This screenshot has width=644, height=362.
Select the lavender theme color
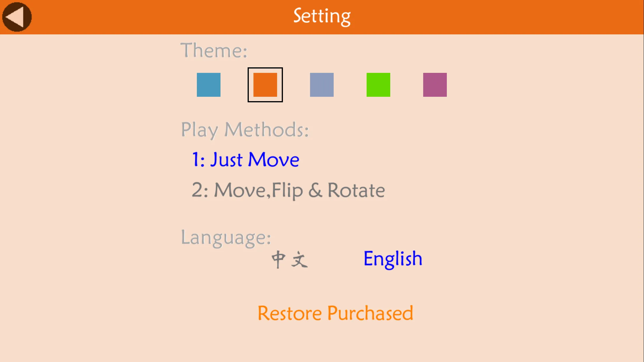(322, 85)
